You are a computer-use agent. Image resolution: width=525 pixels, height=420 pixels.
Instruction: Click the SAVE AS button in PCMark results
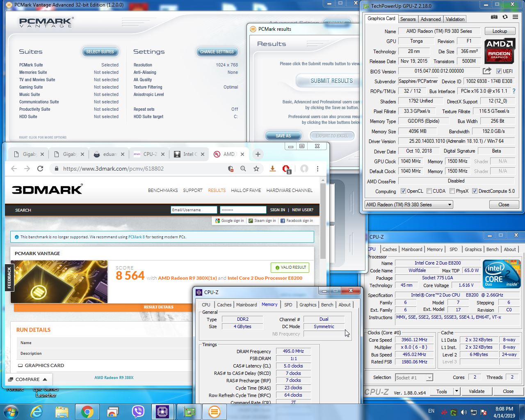[x=283, y=136]
